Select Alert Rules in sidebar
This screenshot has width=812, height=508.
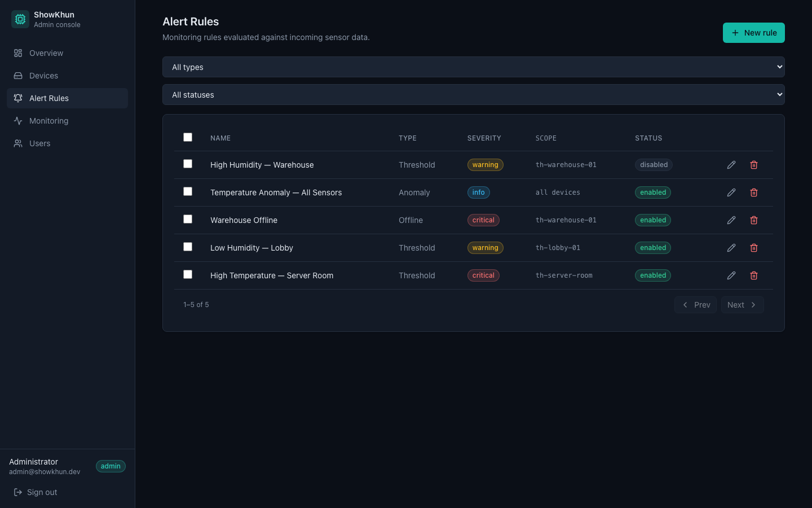click(x=67, y=98)
